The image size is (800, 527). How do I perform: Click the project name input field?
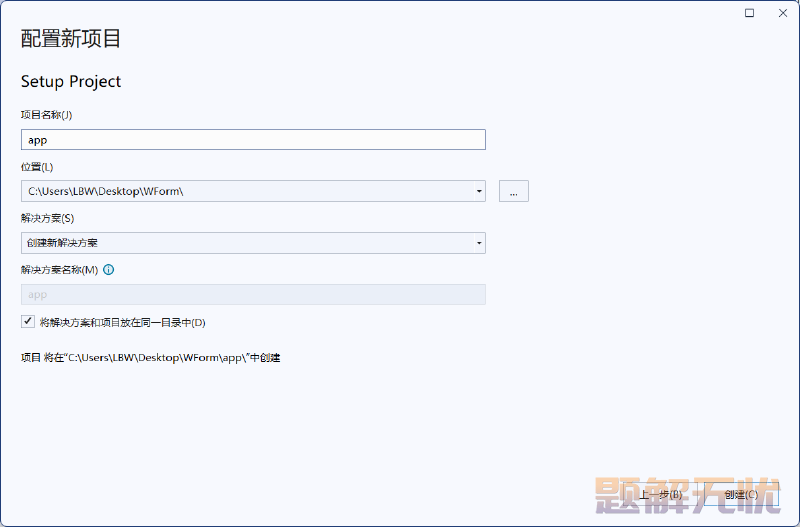pos(253,140)
